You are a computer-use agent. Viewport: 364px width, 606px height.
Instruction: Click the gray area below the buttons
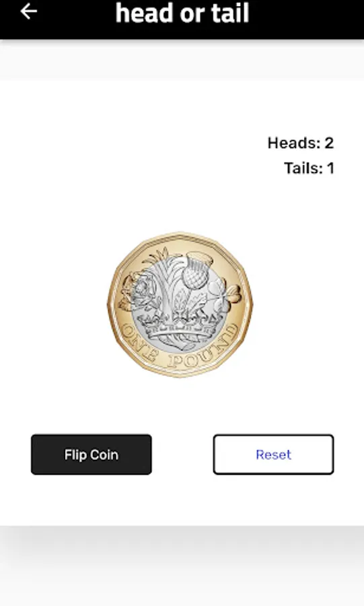pyautogui.click(x=182, y=566)
